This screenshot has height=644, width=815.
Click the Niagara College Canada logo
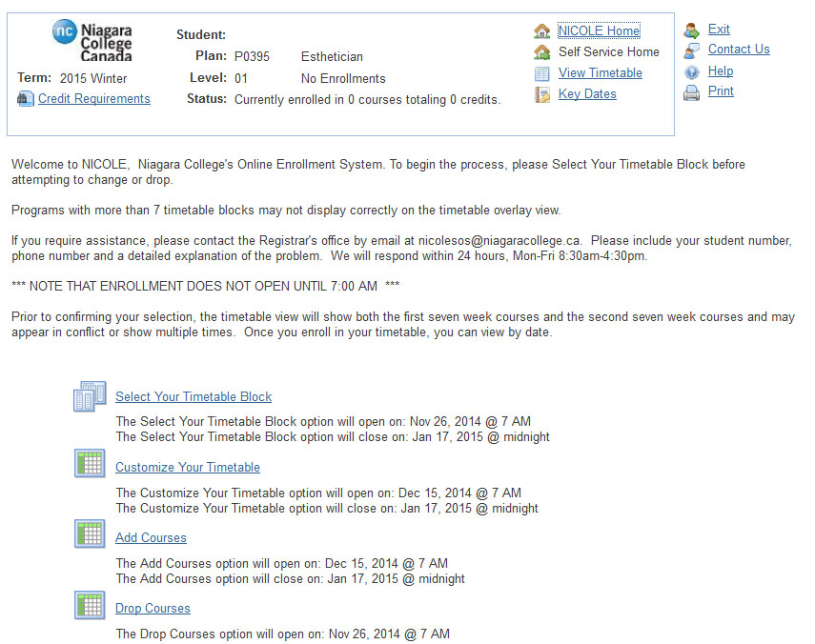pos(92,41)
